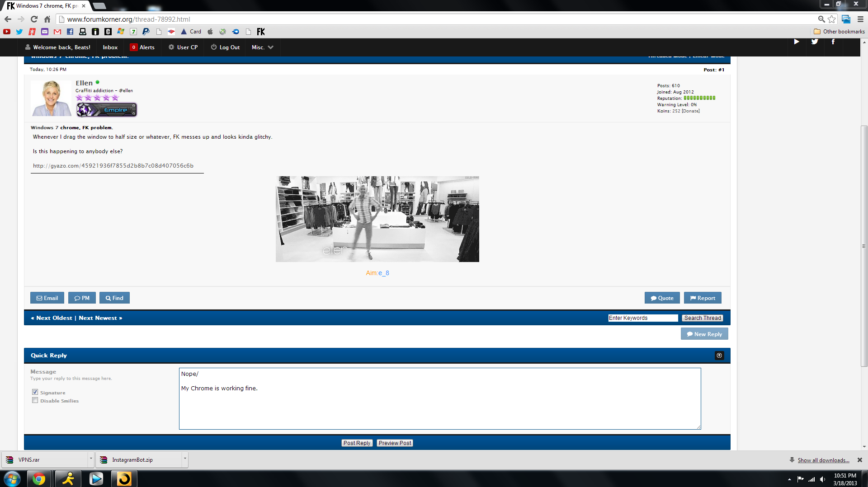The width and height of the screenshot is (868, 487).
Task: Report Ellen's post
Action: 703,298
